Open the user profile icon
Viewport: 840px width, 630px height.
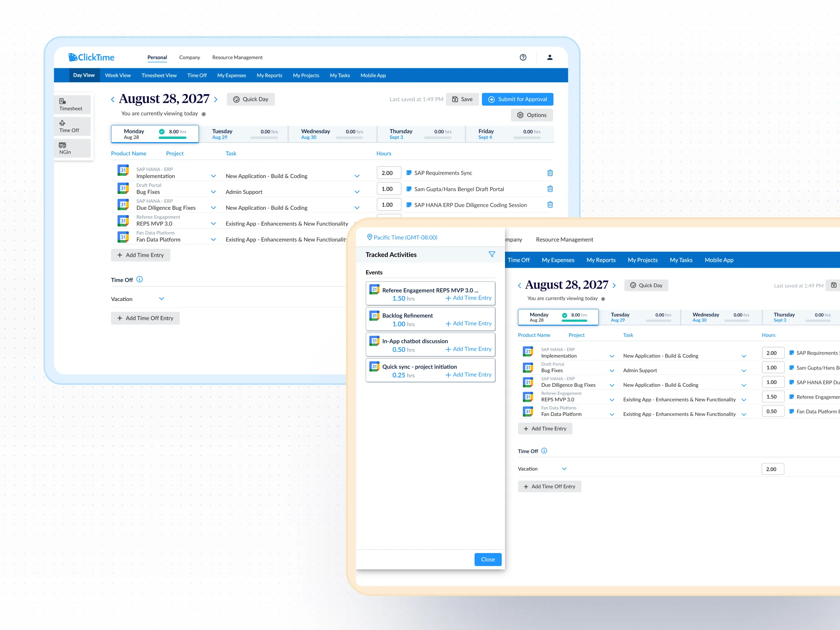click(x=549, y=57)
